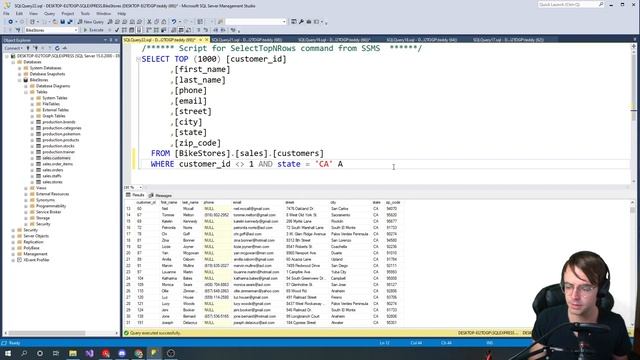Select the sales.customers table
This screenshot has height=360, width=640.
(56, 158)
